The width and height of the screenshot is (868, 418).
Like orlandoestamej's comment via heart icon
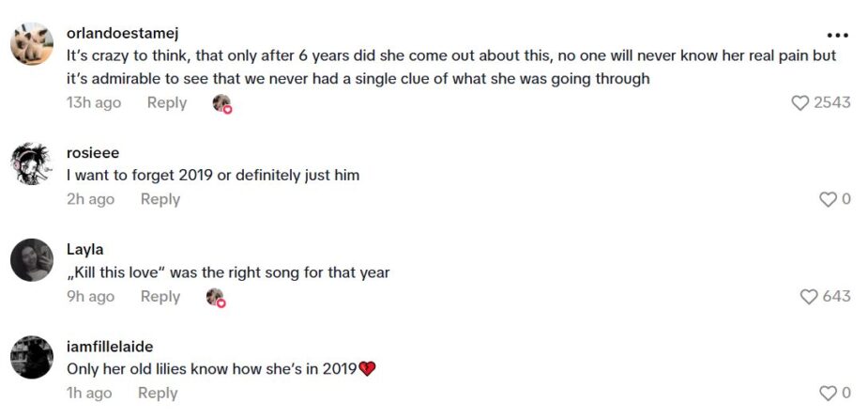(x=800, y=102)
